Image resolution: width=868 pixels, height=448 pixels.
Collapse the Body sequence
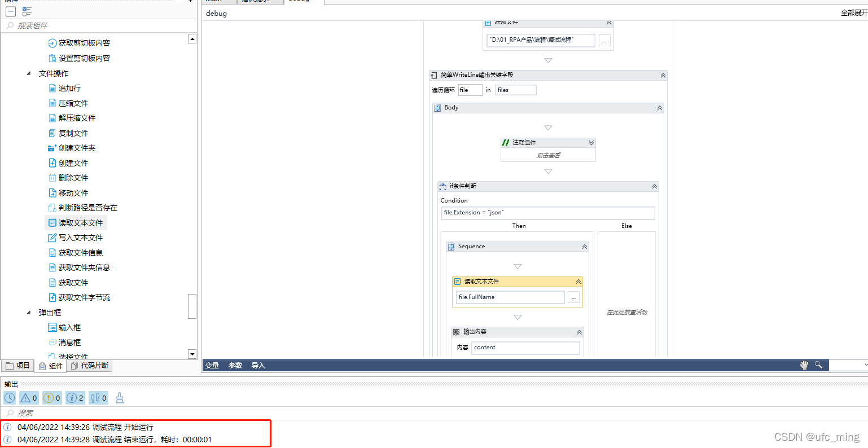pyautogui.click(x=659, y=108)
